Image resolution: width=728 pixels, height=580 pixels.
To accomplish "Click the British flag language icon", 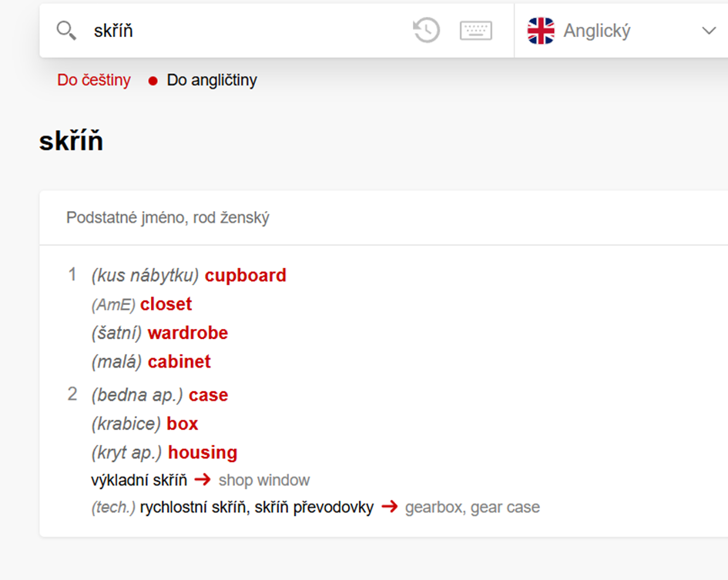I will [x=541, y=31].
